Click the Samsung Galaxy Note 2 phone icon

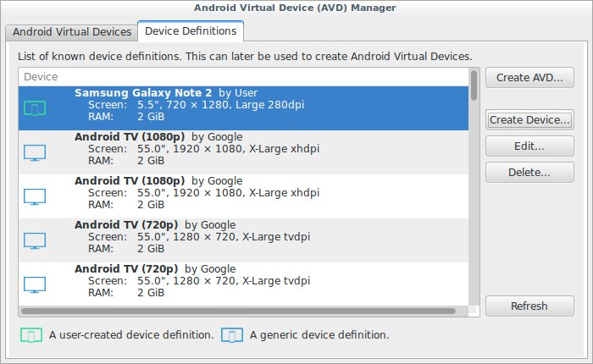click(35, 108)
